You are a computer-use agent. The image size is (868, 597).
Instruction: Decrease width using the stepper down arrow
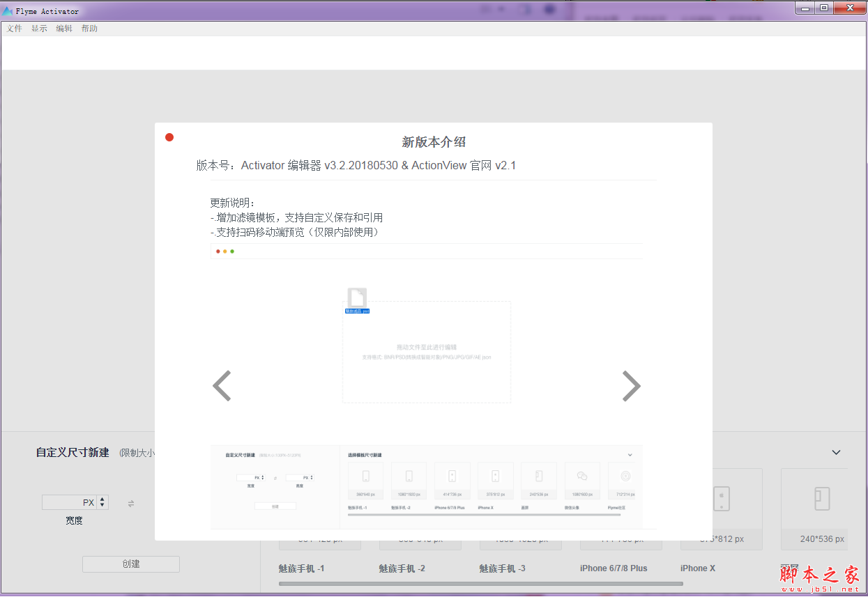(x=102, y=506)
